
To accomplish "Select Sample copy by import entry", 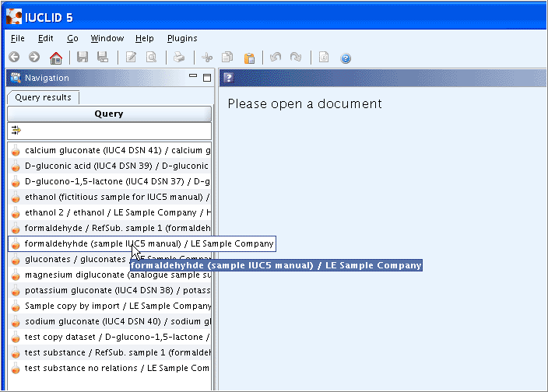I will click(110, 306).
